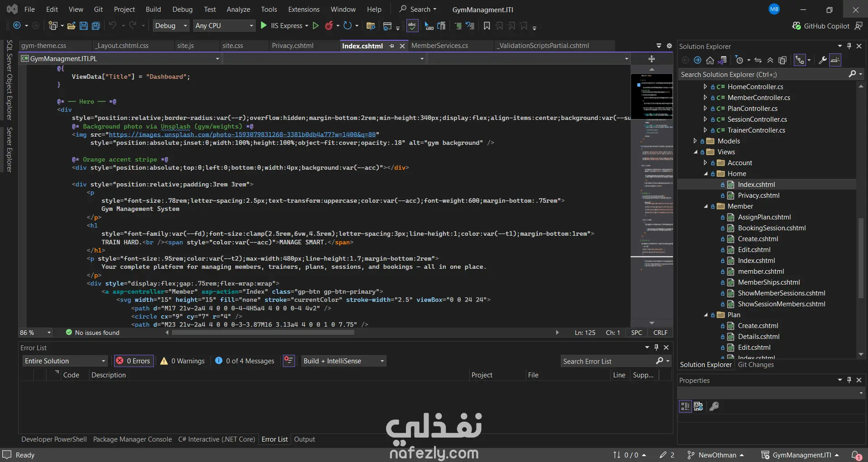Screen dimensions: 868x462
Task: Open Package Manager Console tab
Action: coord(133,439)
